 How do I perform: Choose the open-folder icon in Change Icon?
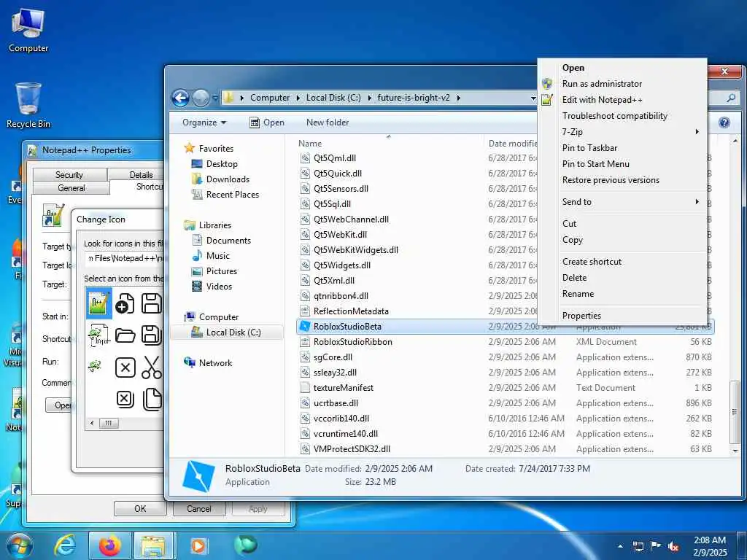(x=125, y=335)
